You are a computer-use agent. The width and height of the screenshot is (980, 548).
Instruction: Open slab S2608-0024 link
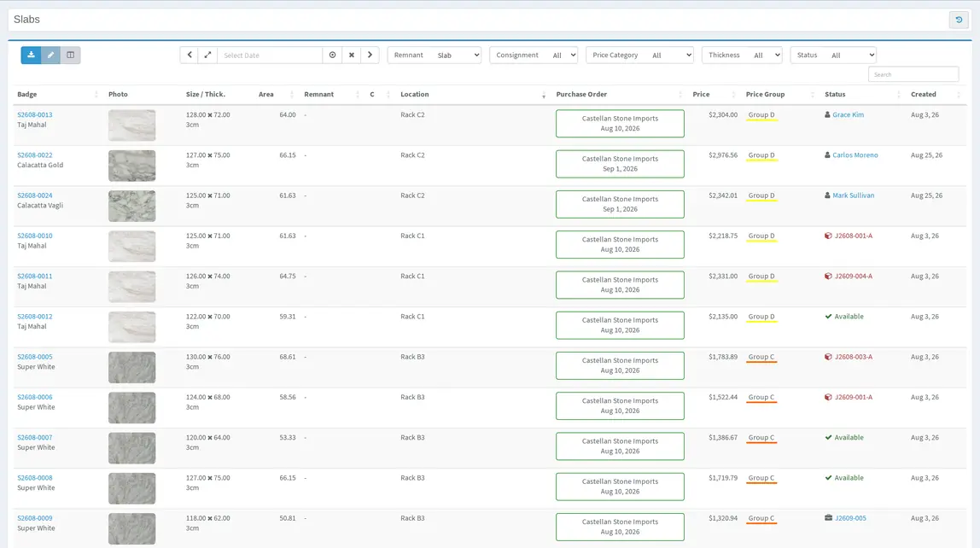[x=35, y=195]
